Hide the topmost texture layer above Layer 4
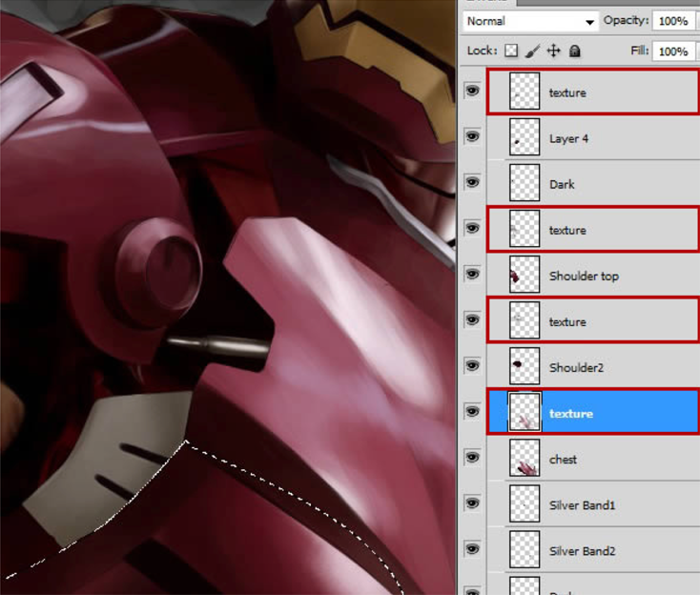 (472, 91)
